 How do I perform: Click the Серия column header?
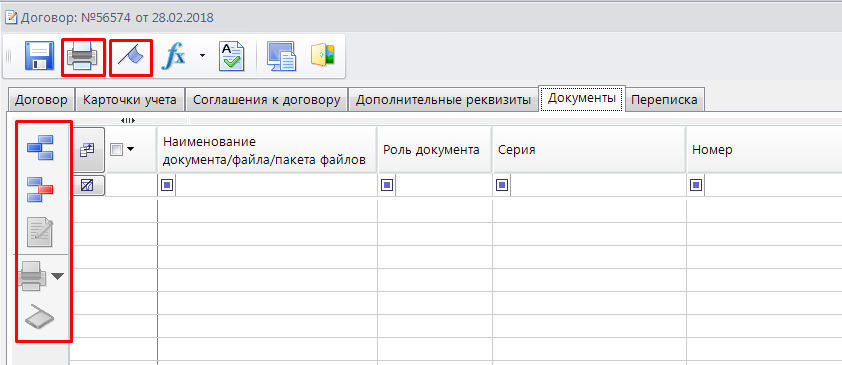pos(590,150)
